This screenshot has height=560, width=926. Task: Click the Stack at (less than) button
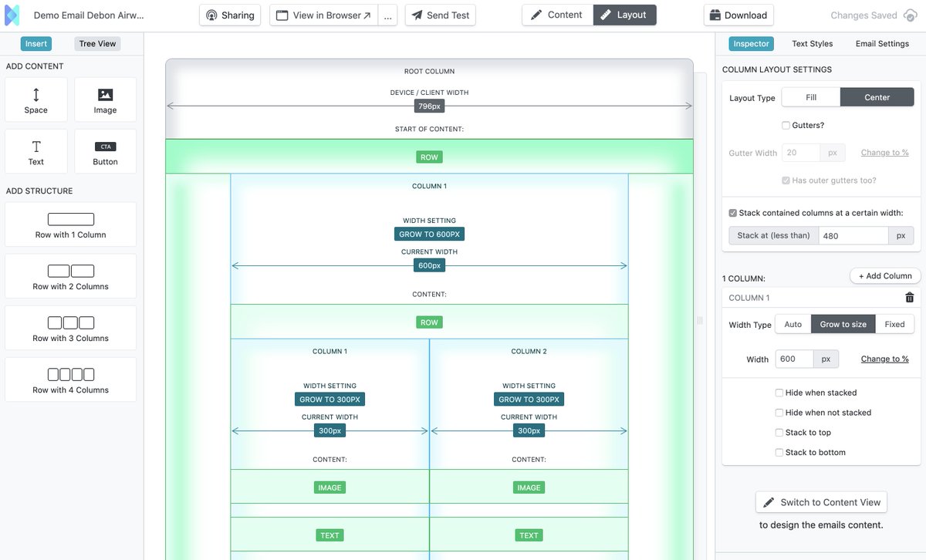point(774,236)
